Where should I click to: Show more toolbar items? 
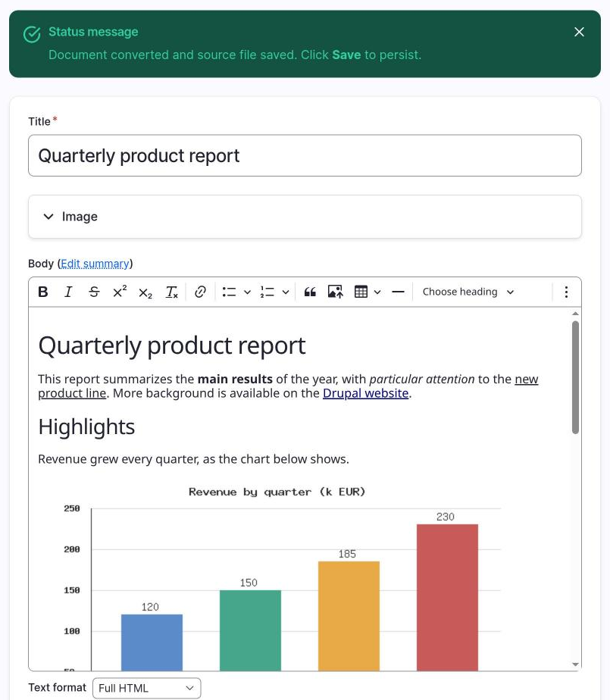click(x=566, y=292)
